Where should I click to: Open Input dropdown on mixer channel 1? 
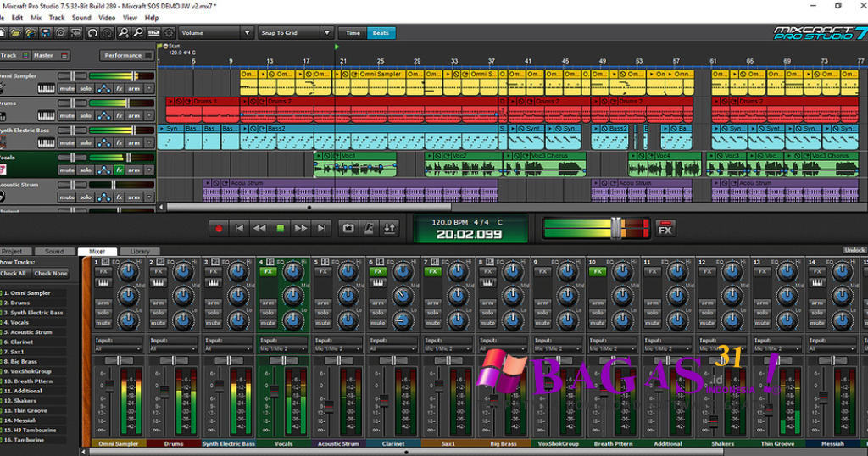[118, 348]
